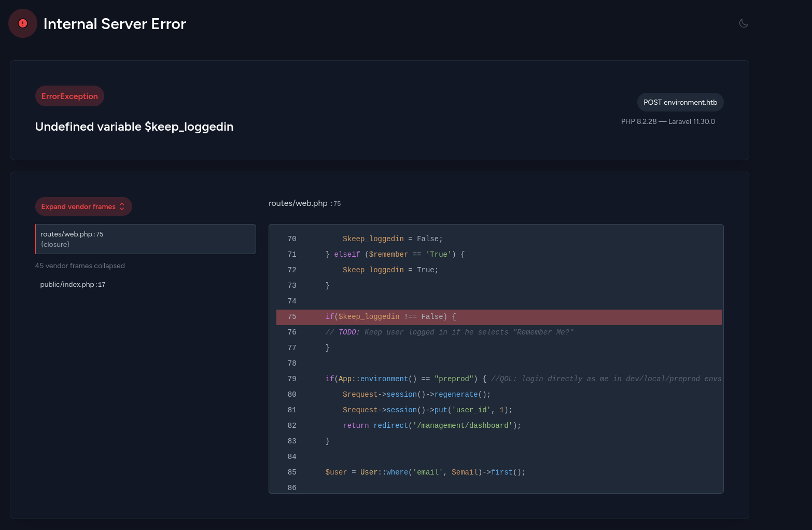
Task: Click the chevron arrows on Expand vendor frames
Action: pos(122,206)
